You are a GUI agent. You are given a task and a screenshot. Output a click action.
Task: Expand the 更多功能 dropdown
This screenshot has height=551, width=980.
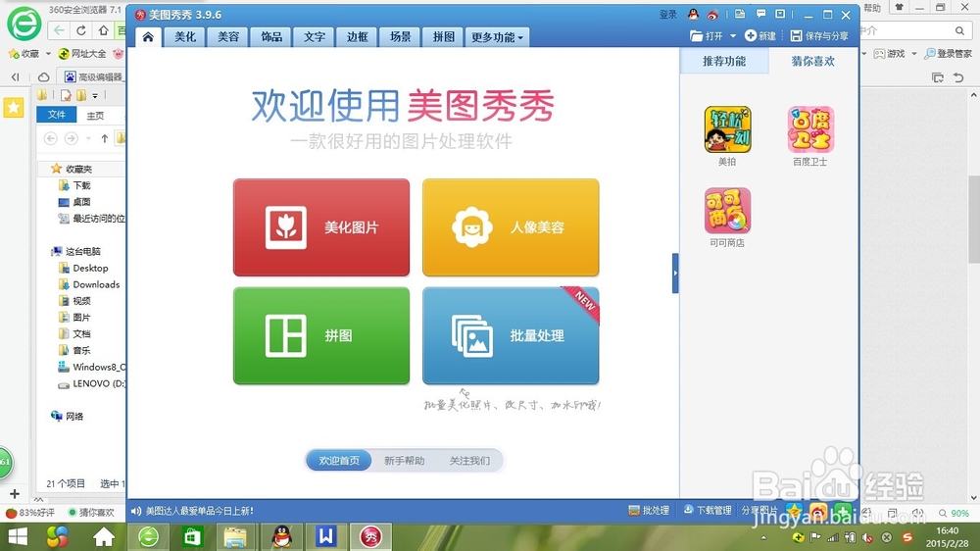click(x=497, y=37)
